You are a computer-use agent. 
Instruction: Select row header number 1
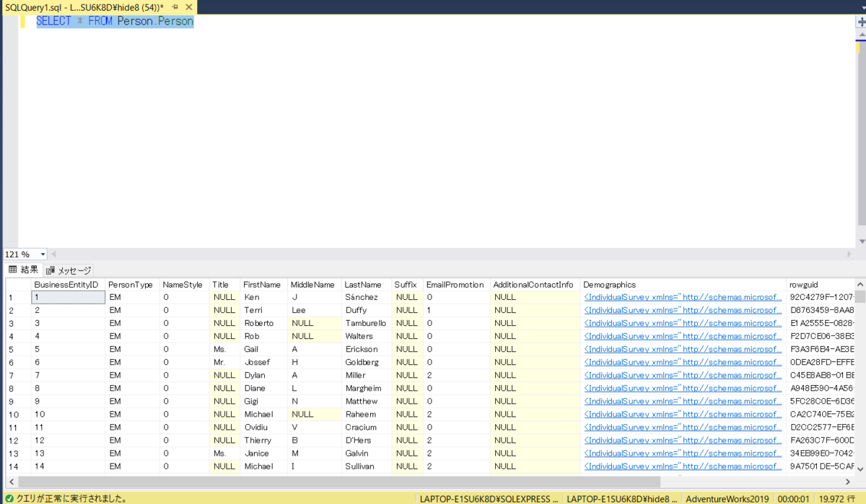pos(18,297)
